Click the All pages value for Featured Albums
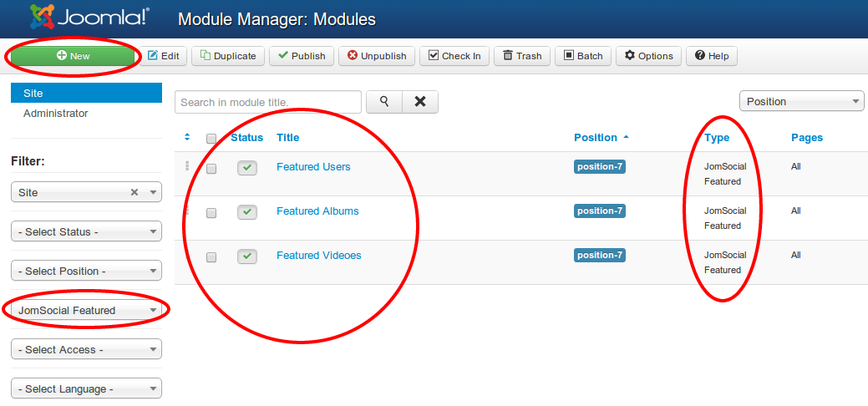The height and width of the screenshot is (406, 868). click(796, 211)
